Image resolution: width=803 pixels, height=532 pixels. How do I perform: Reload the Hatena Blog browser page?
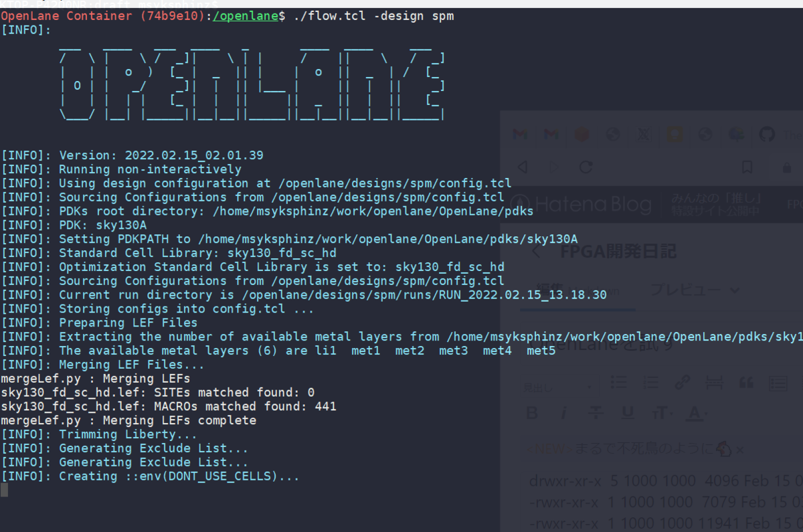(x=586, y=167)
